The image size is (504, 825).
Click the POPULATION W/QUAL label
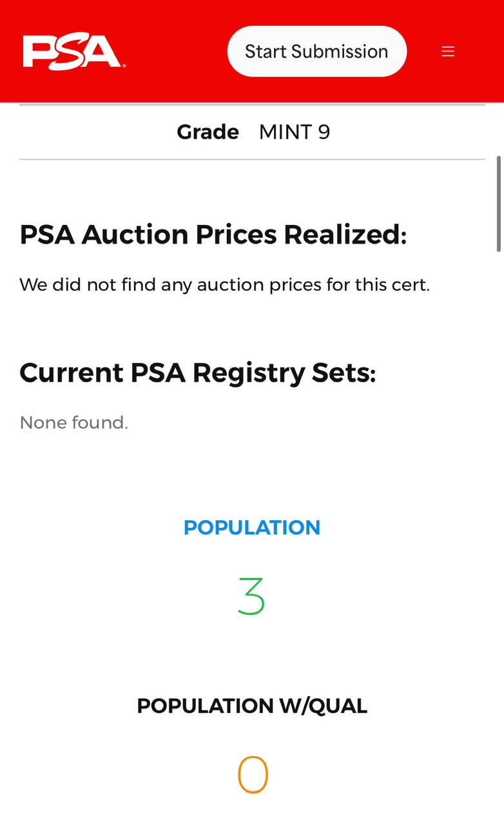252,706
